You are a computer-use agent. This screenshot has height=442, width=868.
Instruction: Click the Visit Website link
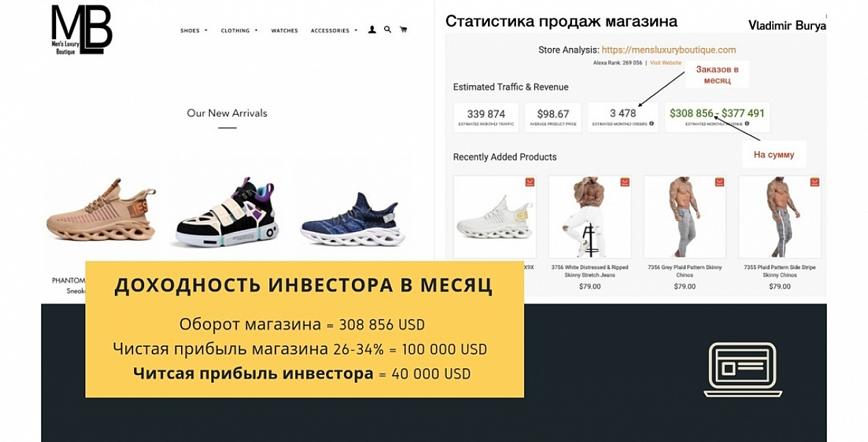[x=666, y=63]
